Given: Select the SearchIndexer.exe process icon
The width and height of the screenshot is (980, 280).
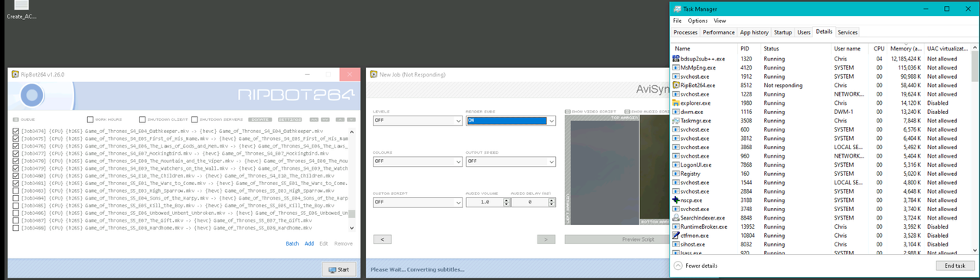Looking at the screenshot, I should pyautogui.click(x=675, y=218).
